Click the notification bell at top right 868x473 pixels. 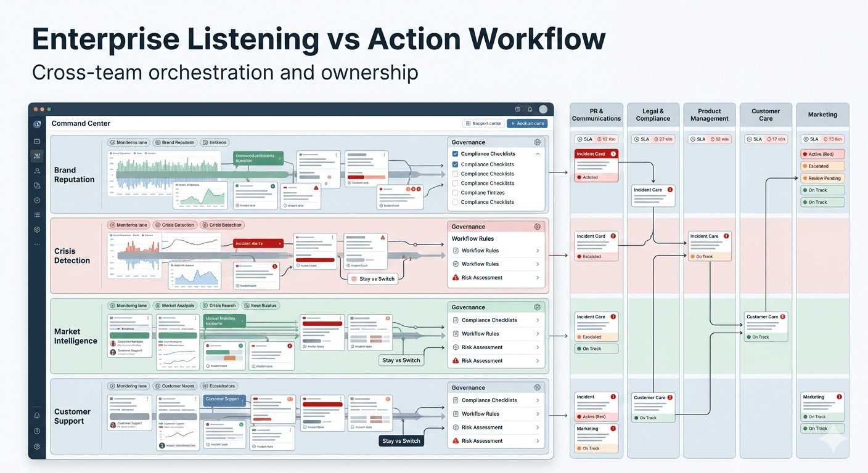[530, 109]
